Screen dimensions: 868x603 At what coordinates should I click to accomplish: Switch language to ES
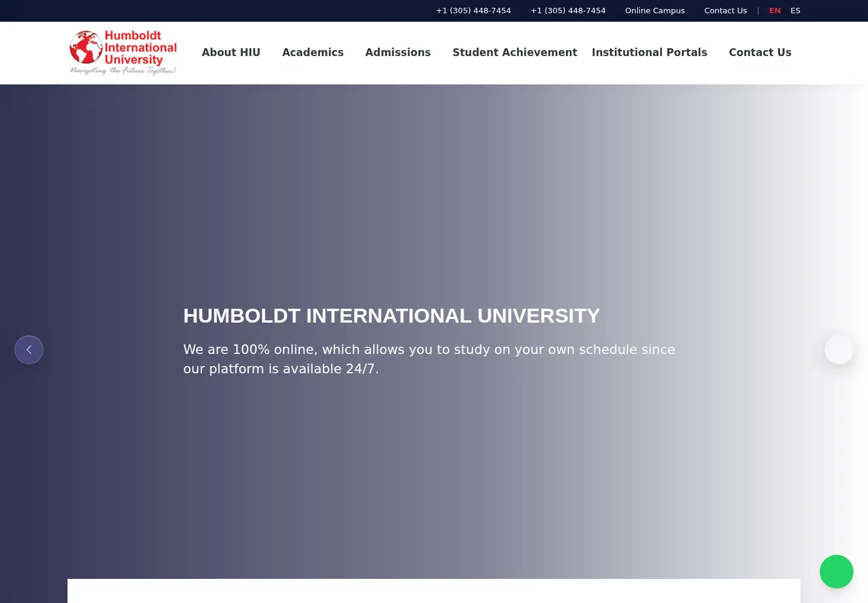(795, 11)
